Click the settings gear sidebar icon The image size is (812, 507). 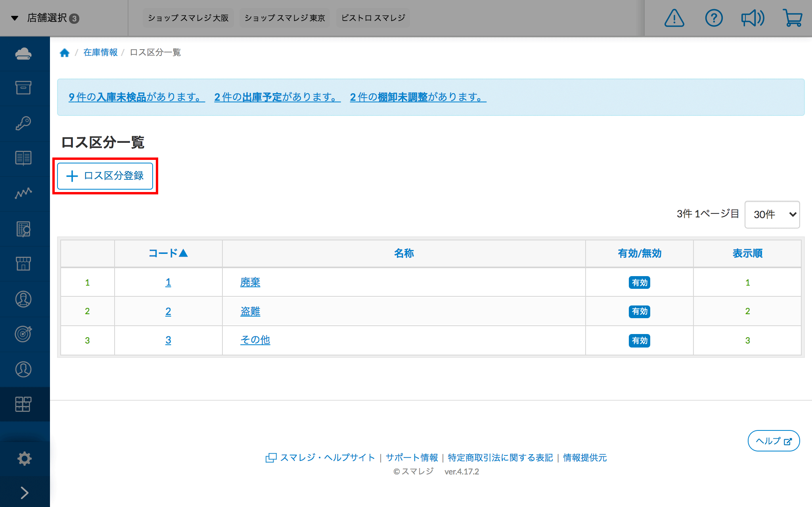(24, 459)
